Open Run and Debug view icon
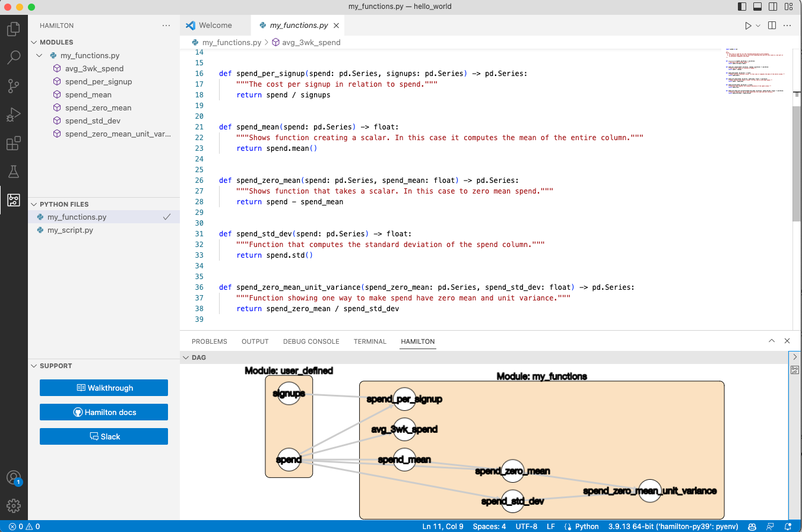The width and height of the screenshot is (802, 532). coord(14,115)
